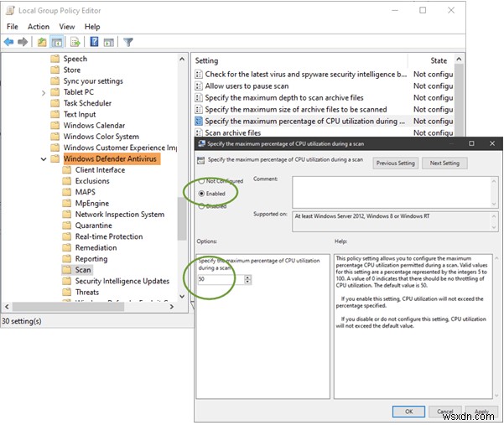
Task: Open the Action menu
Action: click(x=39, y=27)
